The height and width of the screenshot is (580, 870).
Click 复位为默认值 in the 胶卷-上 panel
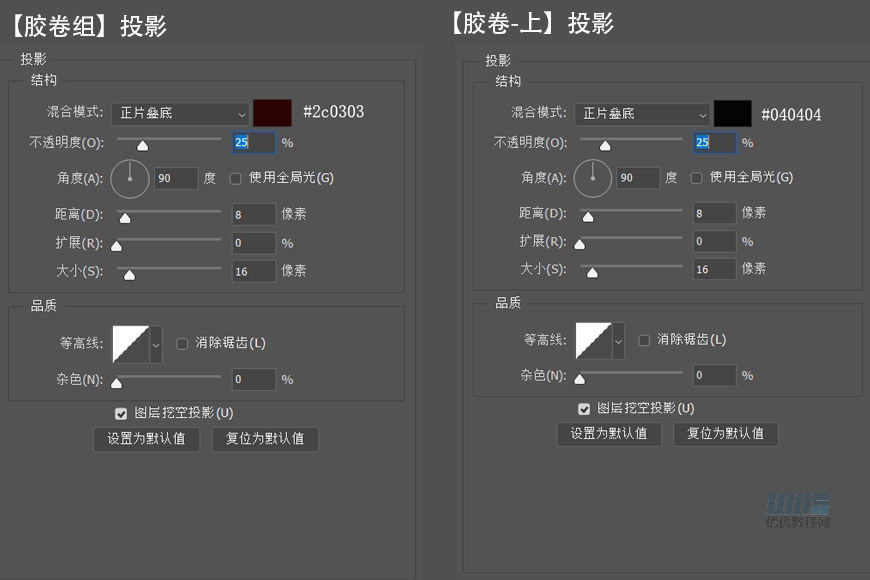[x=726, y=434]
